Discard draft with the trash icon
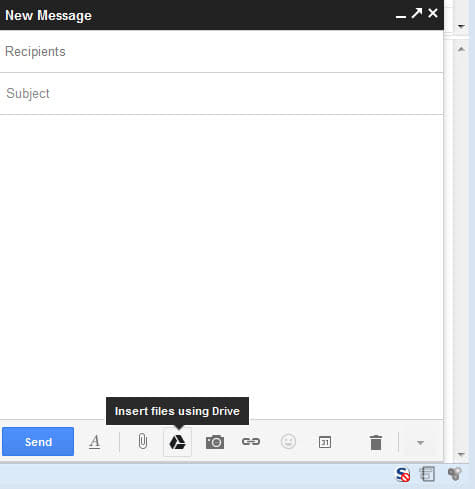Viewport: 475px width, 489px height. click(376, 442)
